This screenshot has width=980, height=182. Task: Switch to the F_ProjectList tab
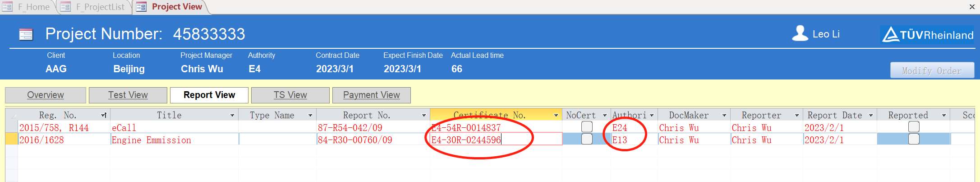[100, 7]
